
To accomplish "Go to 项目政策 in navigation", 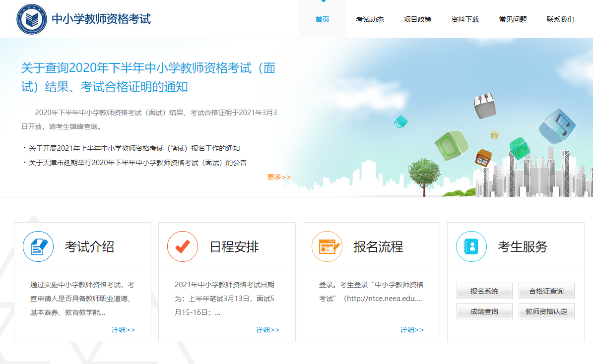I will 417,19.
